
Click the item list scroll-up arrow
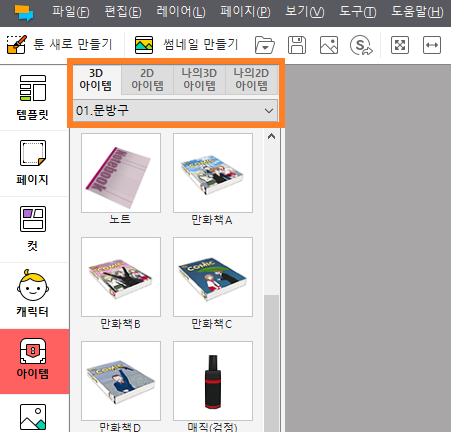click(x=272, y=136)
